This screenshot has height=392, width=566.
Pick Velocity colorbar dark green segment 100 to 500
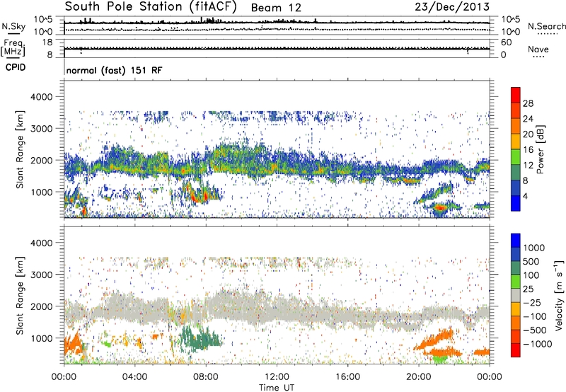[516, 268]
